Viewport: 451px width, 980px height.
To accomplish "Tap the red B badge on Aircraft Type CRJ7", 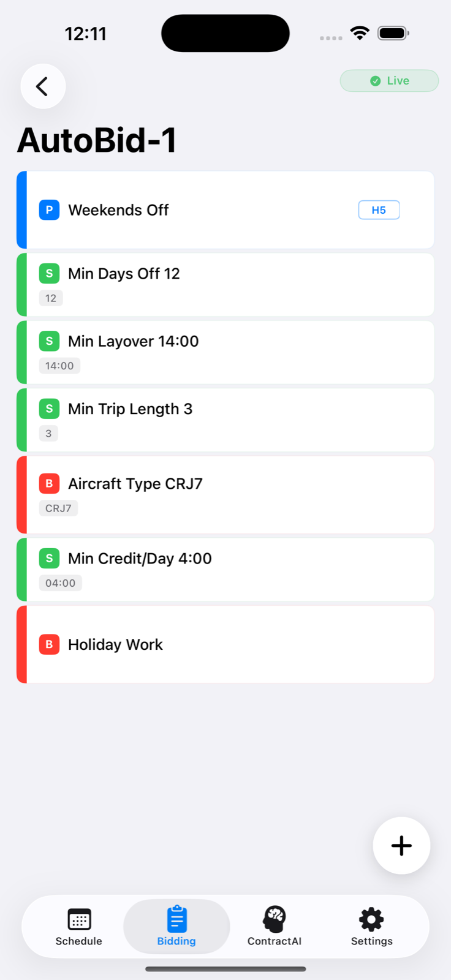I will click(49, 483).
